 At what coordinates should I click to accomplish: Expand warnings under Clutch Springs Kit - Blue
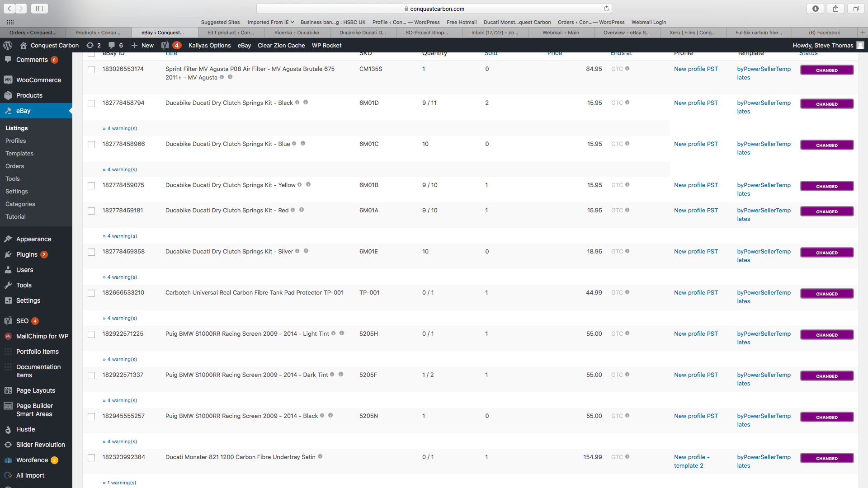tap(120, 169)
